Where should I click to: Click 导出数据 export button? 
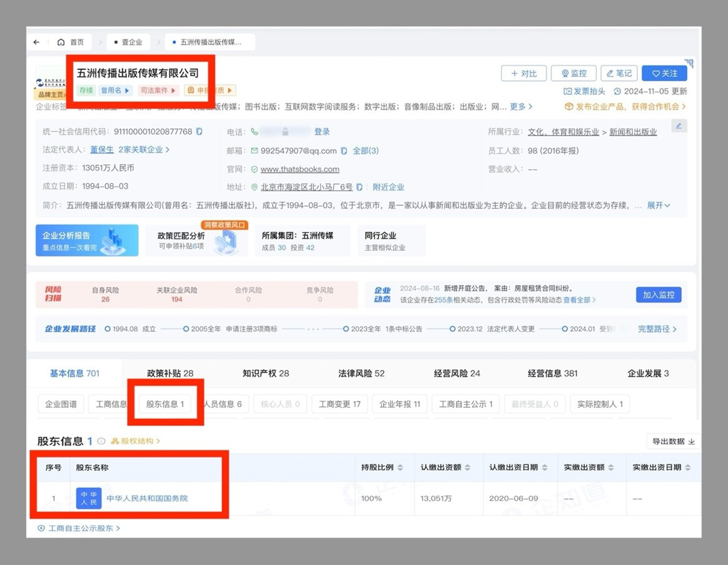pyautogui.click(x=673, y=441)
